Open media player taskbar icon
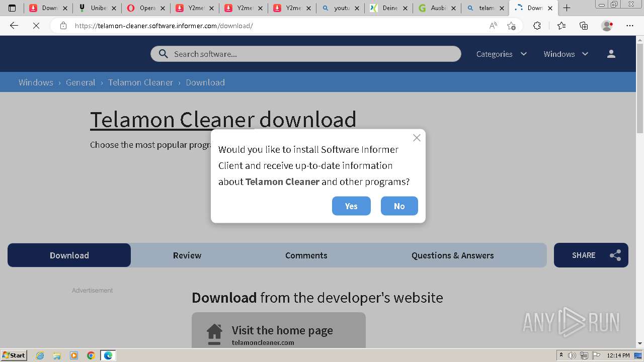 (74, 355)
